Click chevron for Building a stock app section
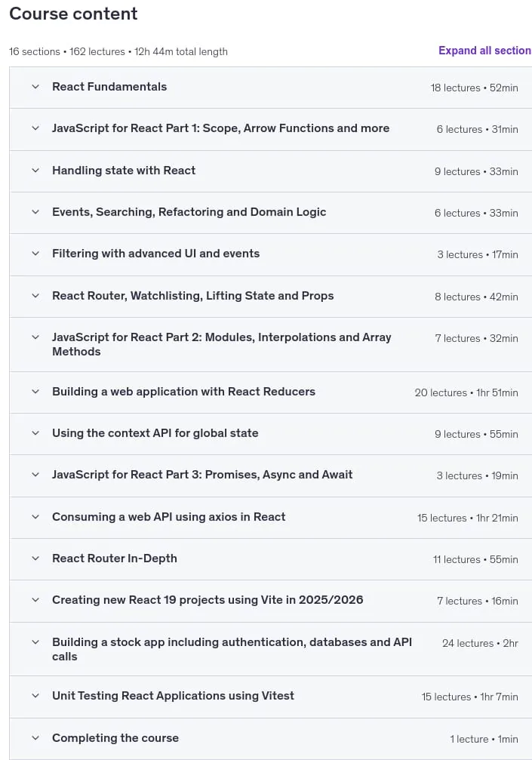 pos(35,642)
